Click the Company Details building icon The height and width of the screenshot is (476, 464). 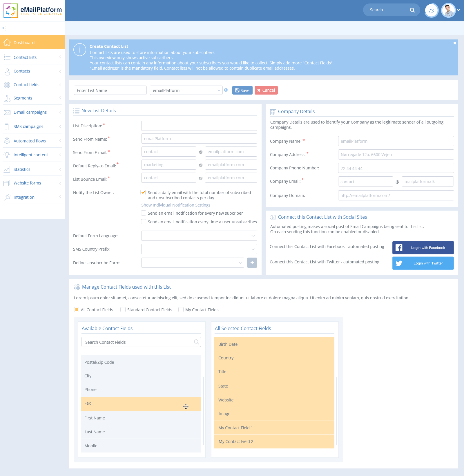coord(273,112)
